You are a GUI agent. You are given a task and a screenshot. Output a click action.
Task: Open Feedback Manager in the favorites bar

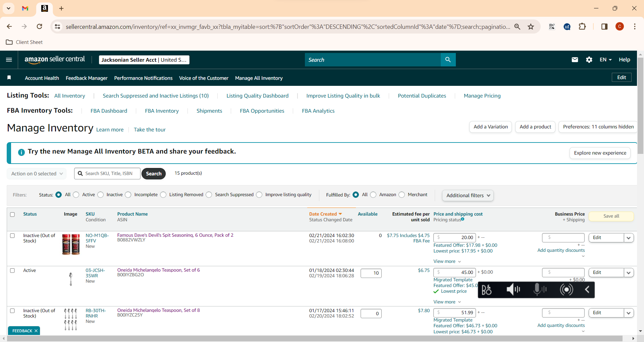(87, 78)
